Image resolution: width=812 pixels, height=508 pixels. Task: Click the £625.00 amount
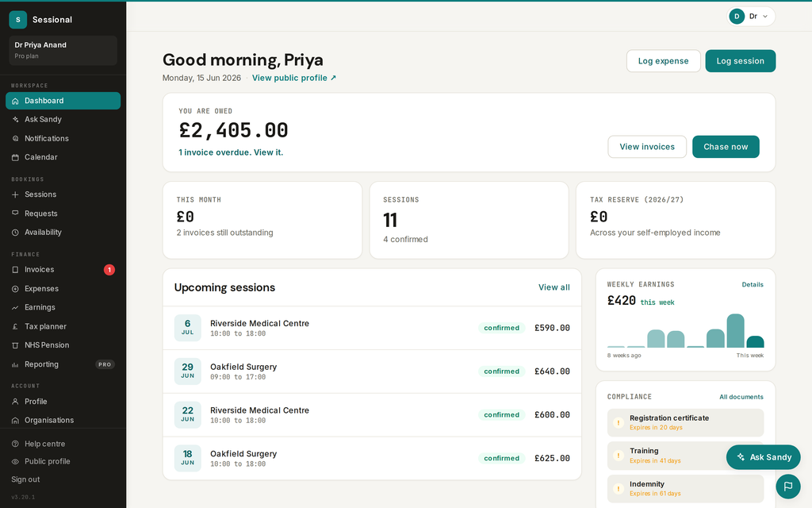(x=552, y=458)
